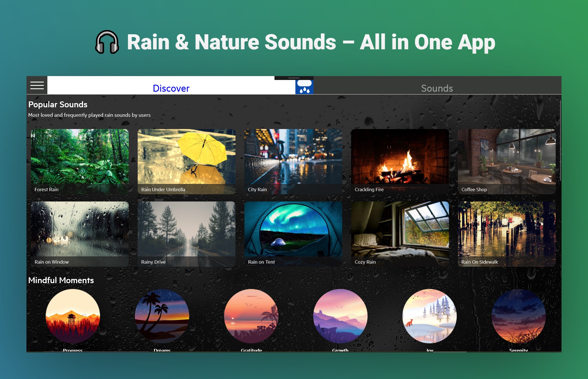
Task: Choose the Growth mindful moment
Action: [340, 316]
